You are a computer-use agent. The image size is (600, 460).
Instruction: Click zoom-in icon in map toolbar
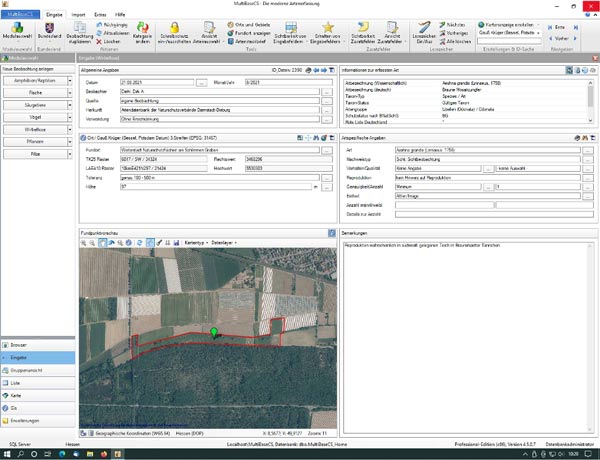point(83,243)
